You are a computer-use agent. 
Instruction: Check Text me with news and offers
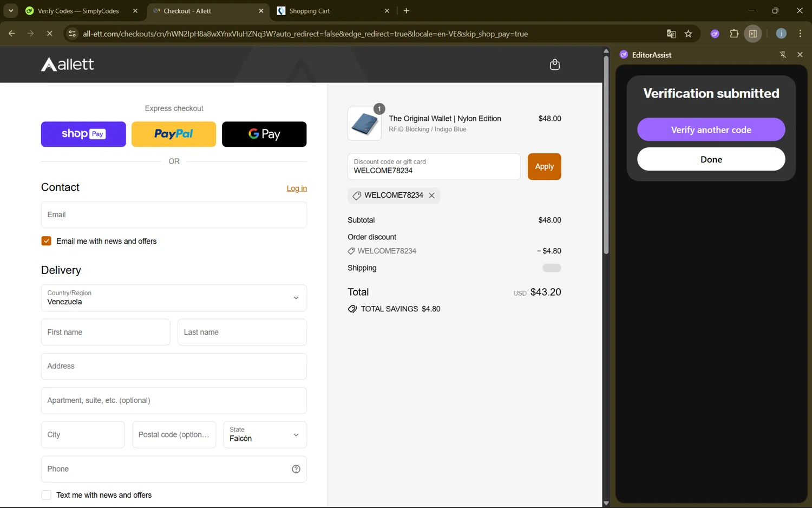pos(47,495)
